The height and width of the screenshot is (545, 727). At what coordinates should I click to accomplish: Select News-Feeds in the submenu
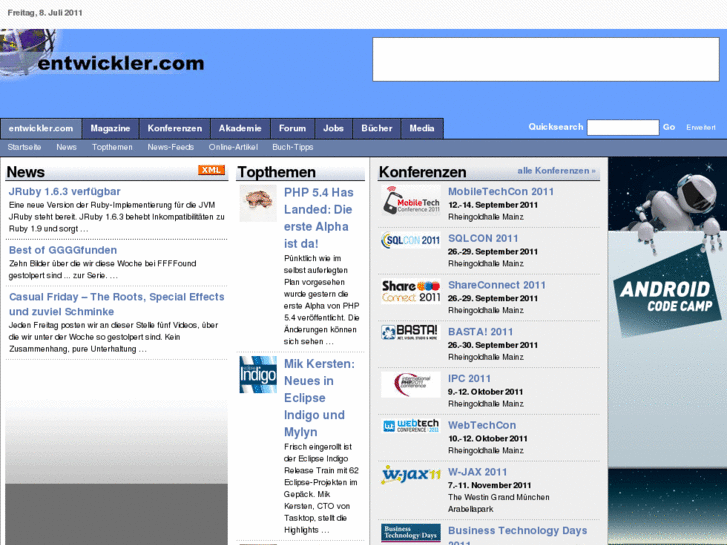(x=171, y=147)
